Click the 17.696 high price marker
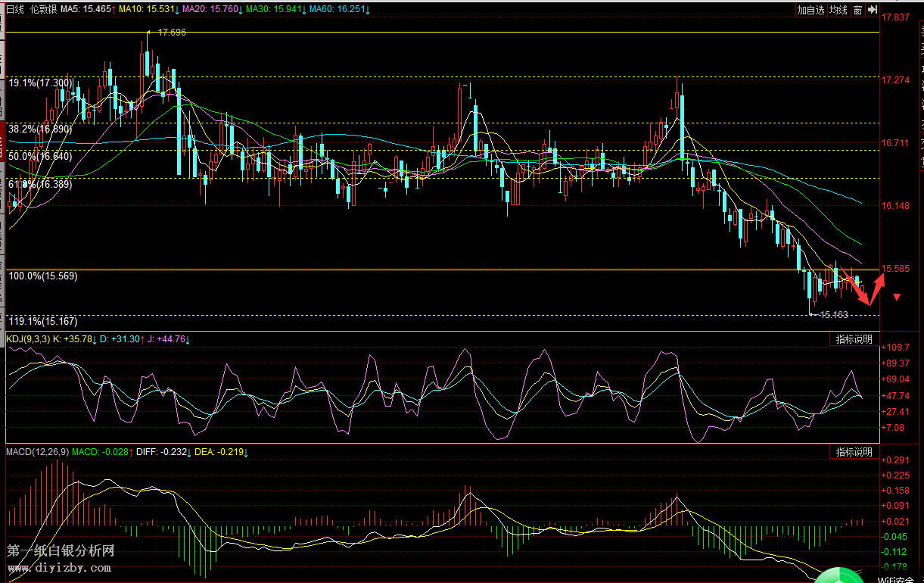This screenshot has height=583, width=924. tap(171, 33)
